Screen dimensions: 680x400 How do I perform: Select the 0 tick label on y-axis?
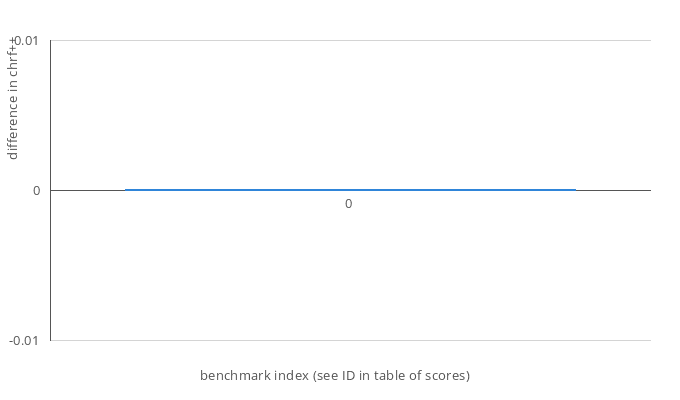tap(38, 191)
